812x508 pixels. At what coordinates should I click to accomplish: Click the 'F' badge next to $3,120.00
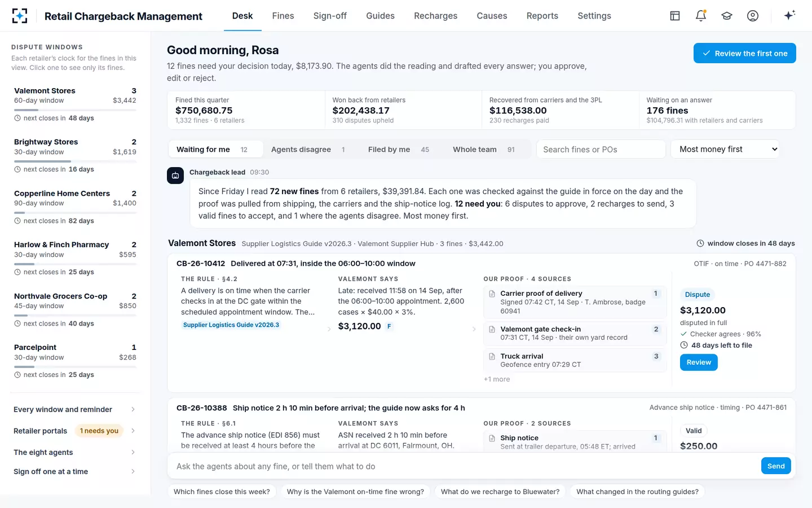pyautogui.click(x=389, y=326)
